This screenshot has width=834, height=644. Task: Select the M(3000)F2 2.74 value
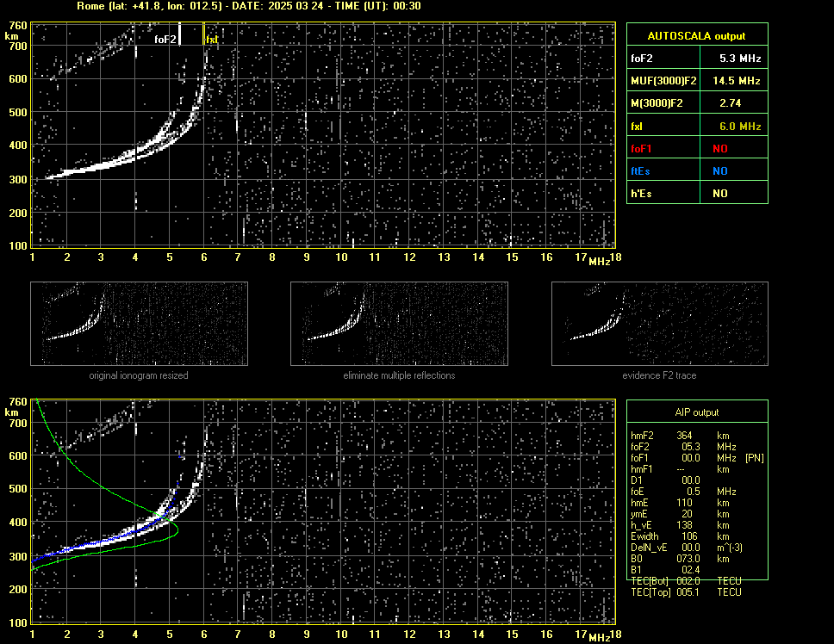point(731,103)
